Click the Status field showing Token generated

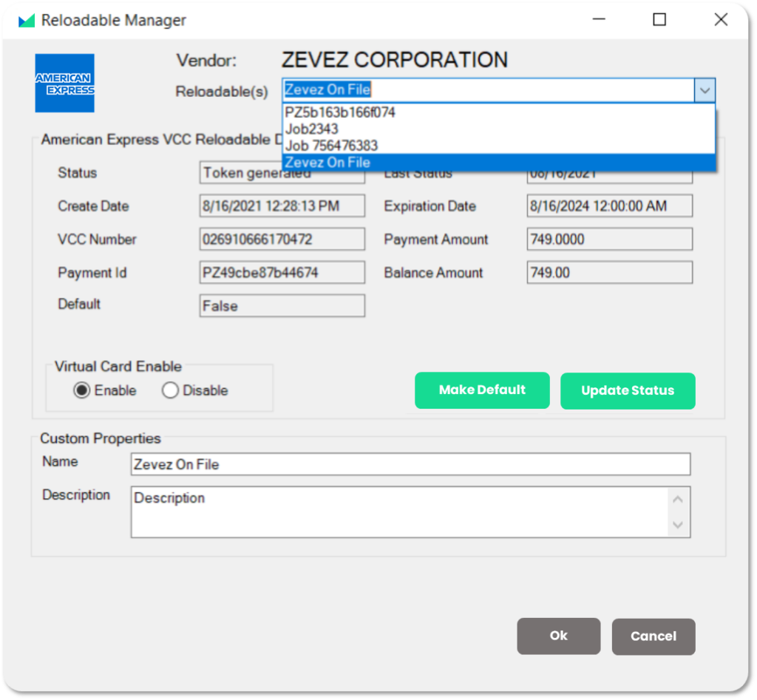[x=282, y=173]
